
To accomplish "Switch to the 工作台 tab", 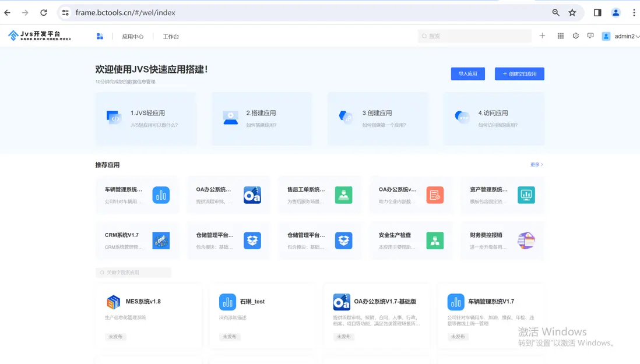I will 171,36.
